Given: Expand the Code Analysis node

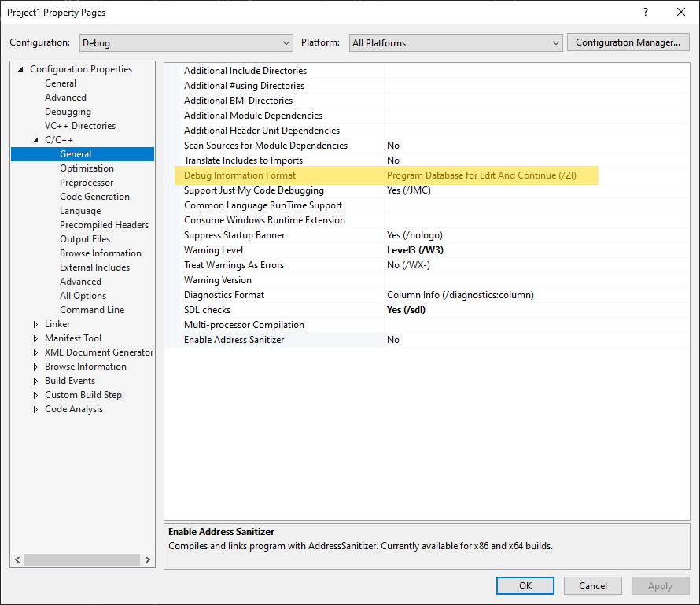Looking at the screenshot, I should (x=36, y=409).
